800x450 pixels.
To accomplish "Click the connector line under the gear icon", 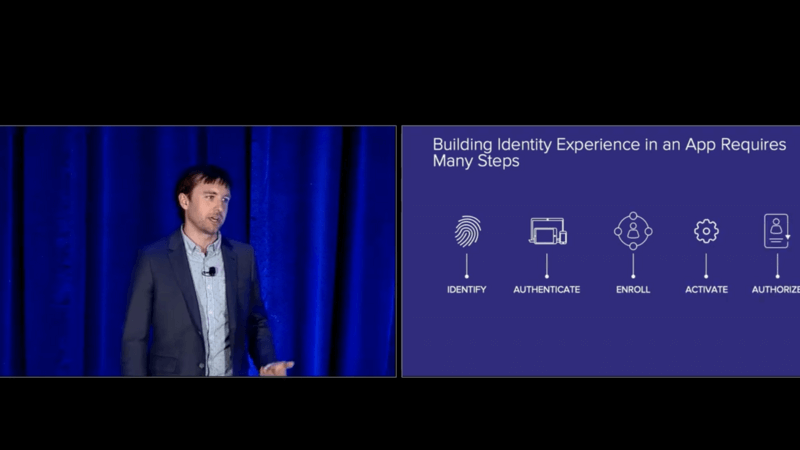I will click(x=706, y=266).
